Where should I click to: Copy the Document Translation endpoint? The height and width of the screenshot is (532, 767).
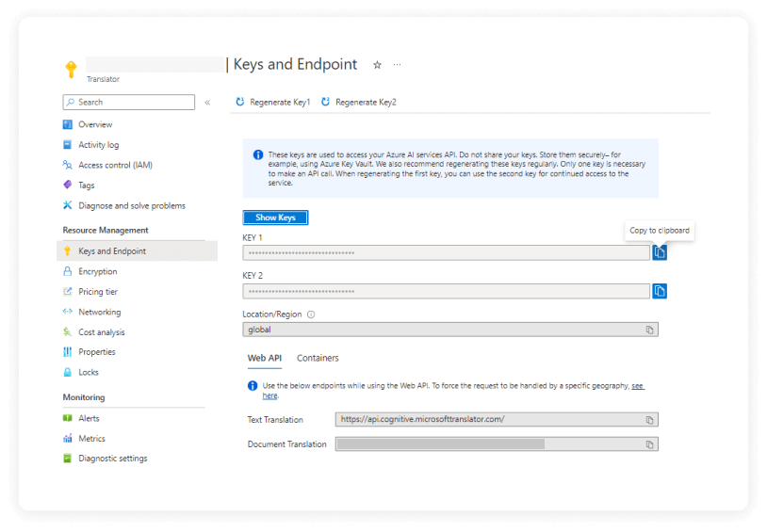[x=649, y=444]
